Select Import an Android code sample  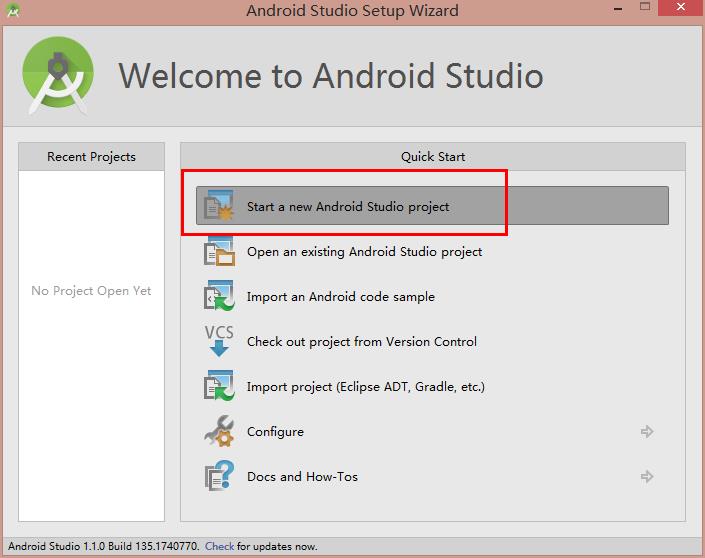click(x=341, y=297)
